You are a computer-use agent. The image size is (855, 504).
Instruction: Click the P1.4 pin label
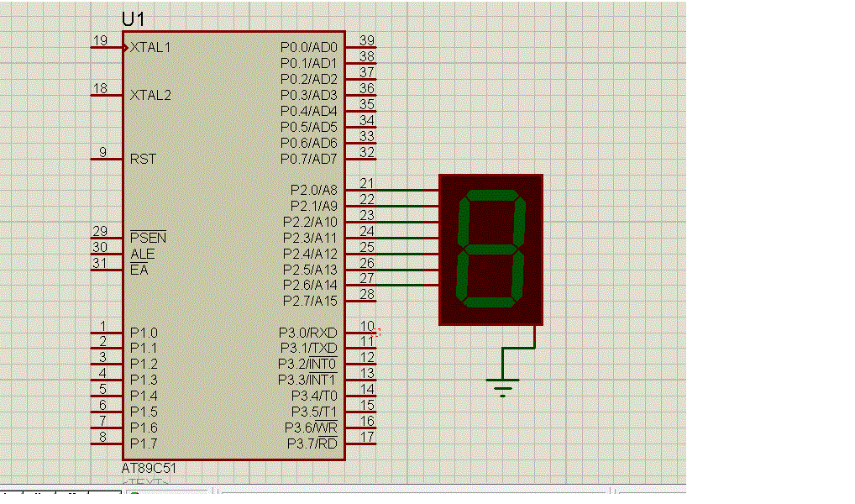tap(144, 396)
